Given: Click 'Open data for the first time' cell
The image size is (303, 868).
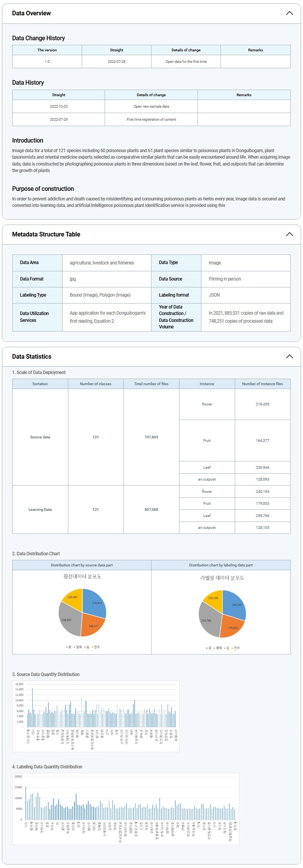Looking at the screenshot, I should click(186, 62).
